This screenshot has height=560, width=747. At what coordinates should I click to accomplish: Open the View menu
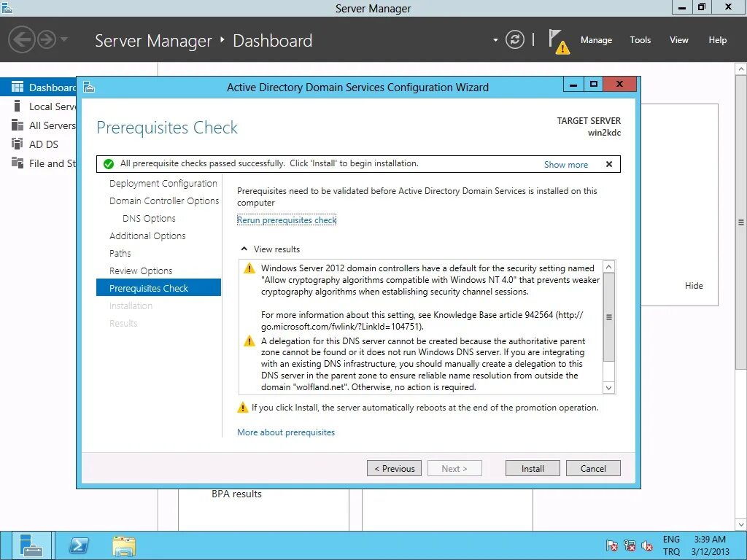click(x=679, y=40)
